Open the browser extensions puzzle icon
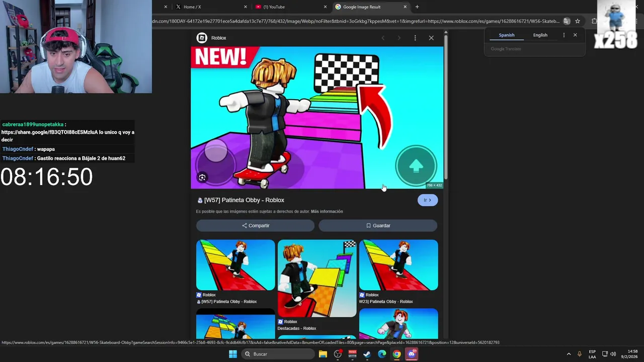The height and width of the screenshot is (362, 644). point(594,21)
